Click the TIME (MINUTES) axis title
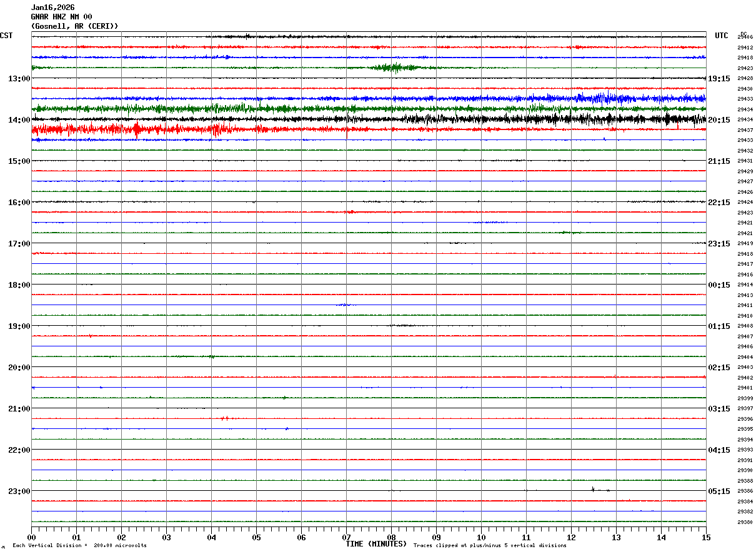Image resolution: width=756 pixels, height=554 pixels. tap(376, 544)
